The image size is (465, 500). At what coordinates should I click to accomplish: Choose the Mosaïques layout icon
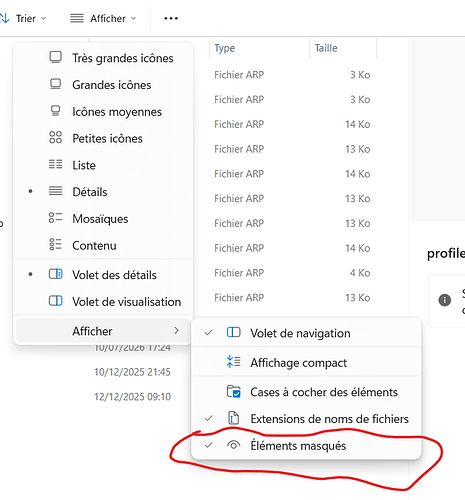[x=56, y=218]
